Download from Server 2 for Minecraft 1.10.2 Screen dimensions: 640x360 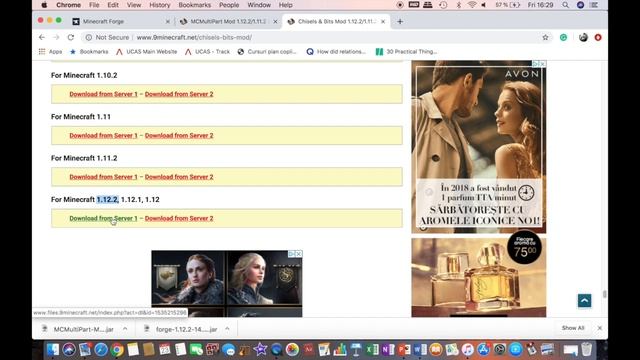point(179,94)
